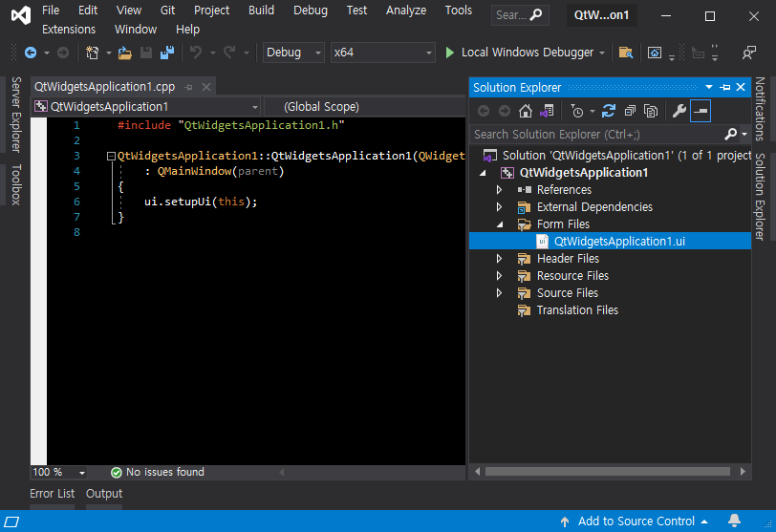Open the Notifications side tab
776x532 pixels.
760,109
